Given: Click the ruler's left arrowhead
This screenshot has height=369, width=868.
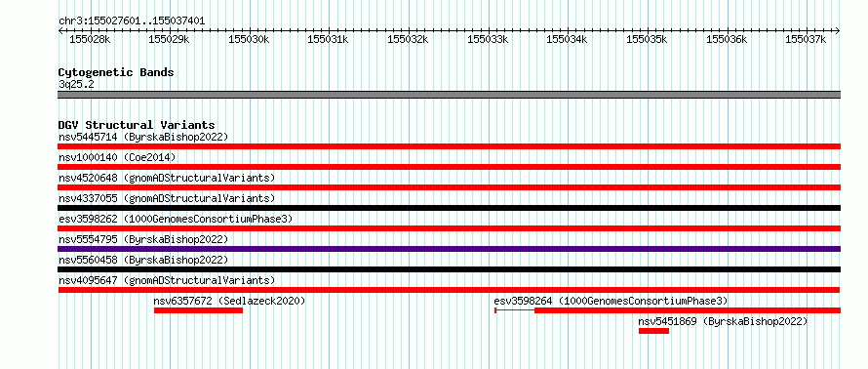Looking at the screenshot, I should point(60,30).
